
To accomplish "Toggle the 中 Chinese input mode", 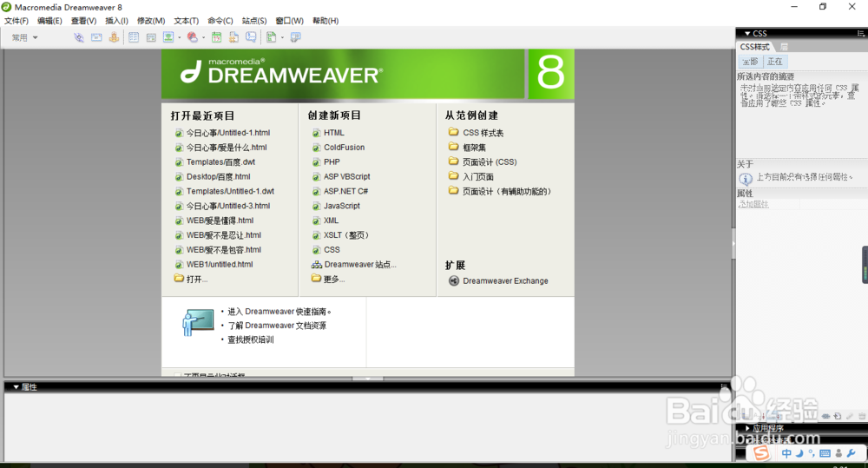I will tap(786, 453).
